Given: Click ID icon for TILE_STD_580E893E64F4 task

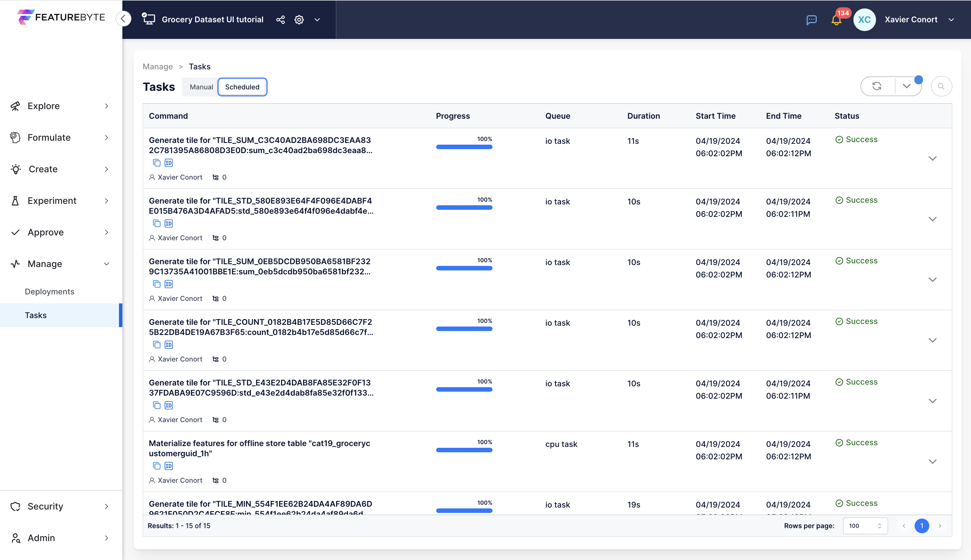Looking at the screenshot, I should pos(168,223).
